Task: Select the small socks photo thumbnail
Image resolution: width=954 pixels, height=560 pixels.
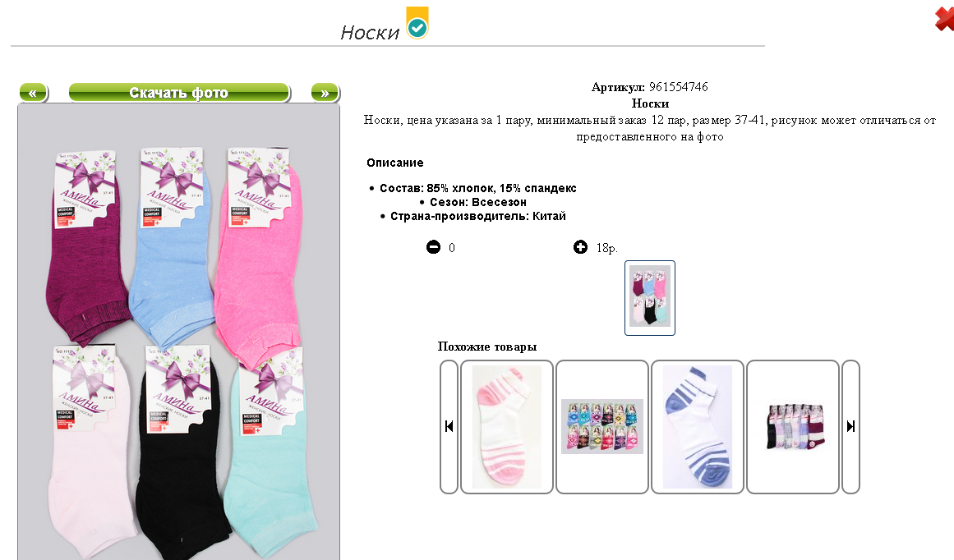Action: pos(650,297)
